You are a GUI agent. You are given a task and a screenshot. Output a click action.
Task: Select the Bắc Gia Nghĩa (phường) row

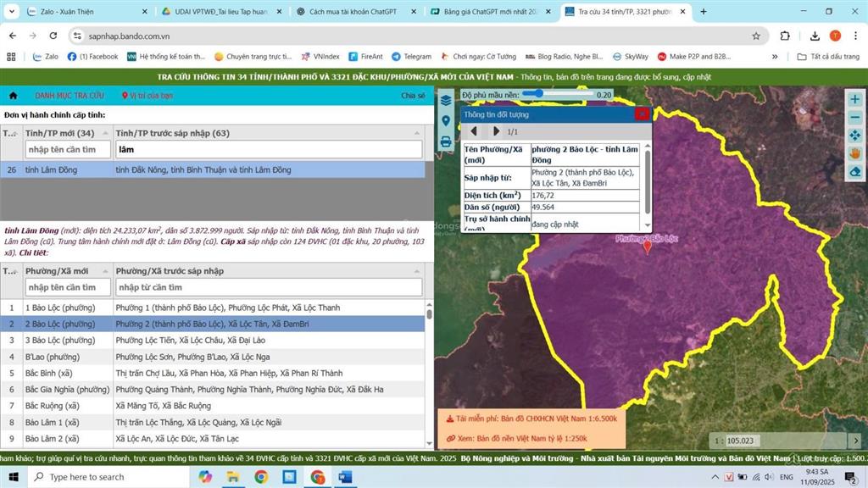click(x=213, y=390)
